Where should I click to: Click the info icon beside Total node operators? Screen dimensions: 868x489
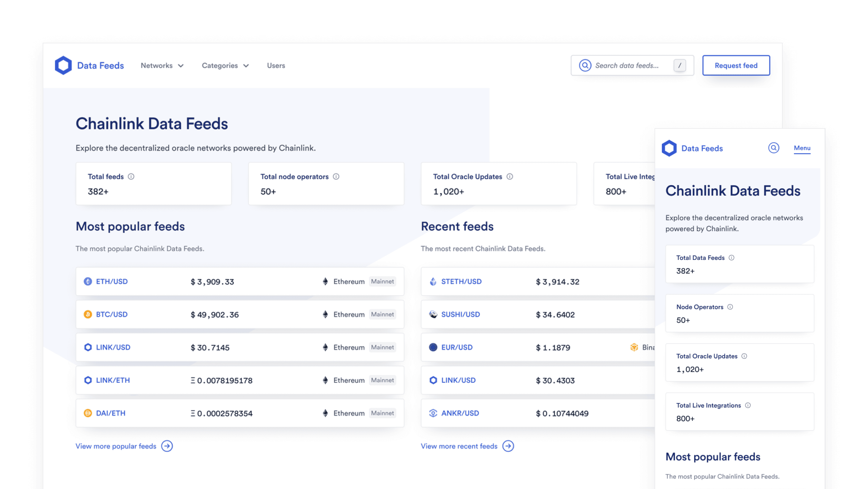pos(336,176)
